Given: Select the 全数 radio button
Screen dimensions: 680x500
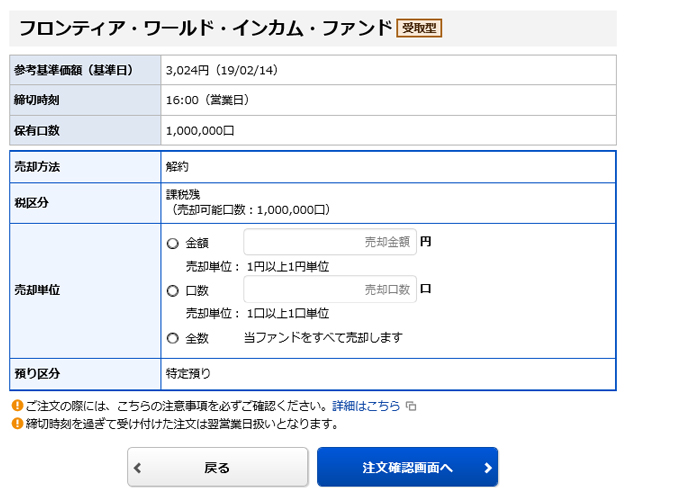Looking at the screenshot, I should pyautogui.click(x=173, y=338).
